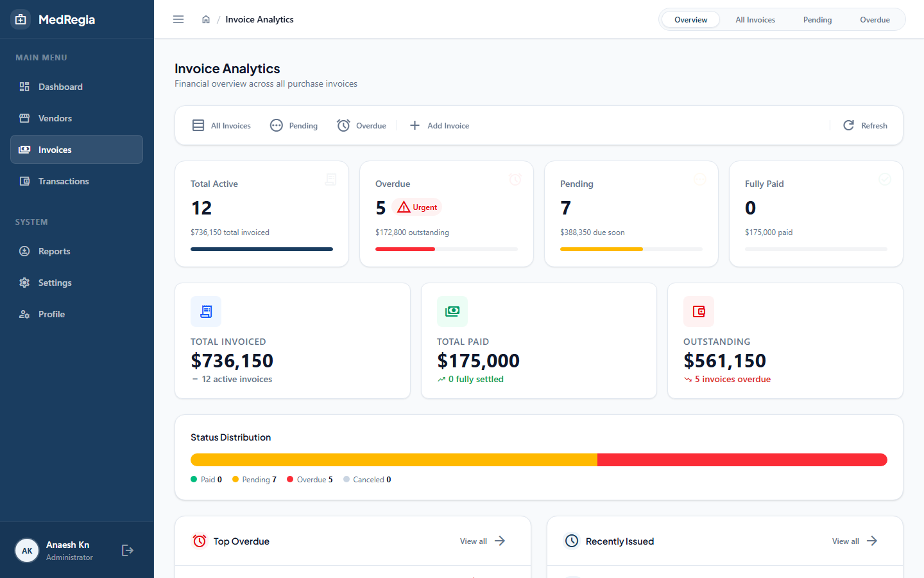
Task: Click '$388,350 due soon' on the Pending card
Action: click(592, 232)
